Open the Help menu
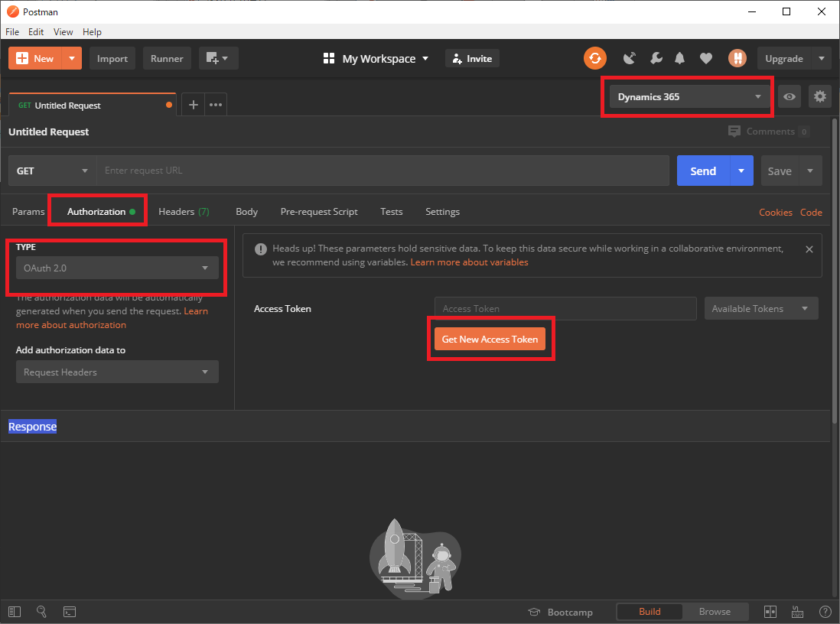 tap(92, 32)
